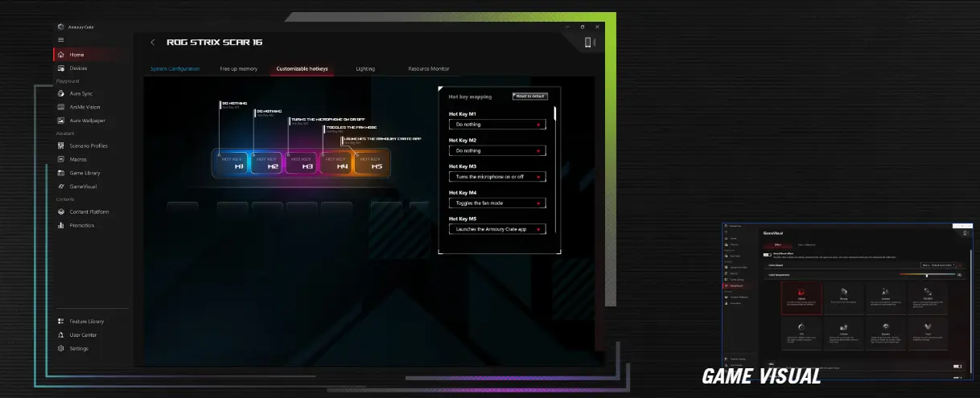Select the Hot Key M2 key graphic

(267, 164)
